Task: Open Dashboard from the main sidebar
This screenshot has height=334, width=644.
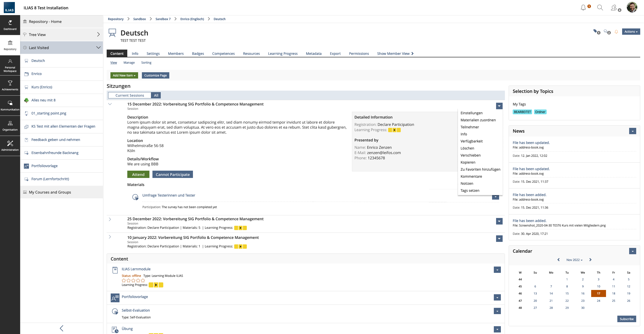Action: (10, 25)
